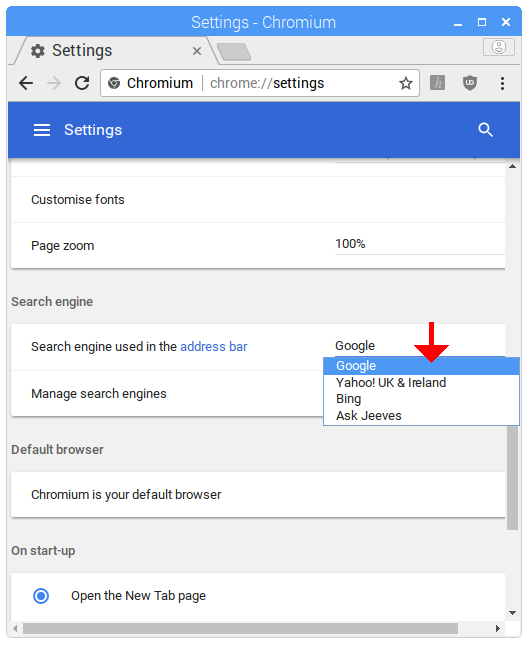Click the scroll up arrow
Image resolution: width=529 pixels, height=645 pixels.
click(x=513, y=166)
